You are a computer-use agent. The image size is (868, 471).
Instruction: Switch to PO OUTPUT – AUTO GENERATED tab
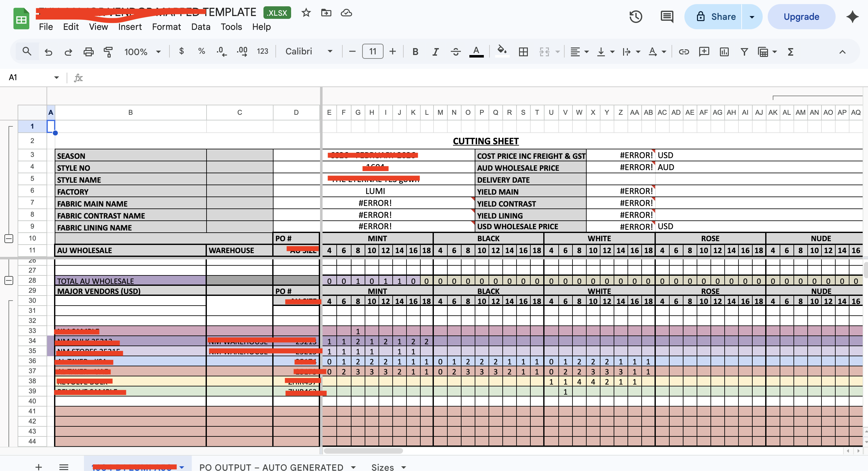coord(271,467)
